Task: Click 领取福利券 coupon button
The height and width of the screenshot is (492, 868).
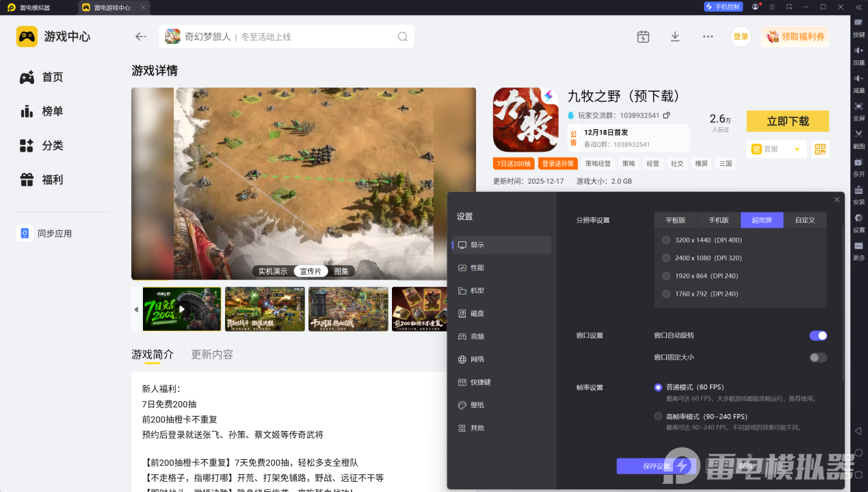Action: pos(795,37)
